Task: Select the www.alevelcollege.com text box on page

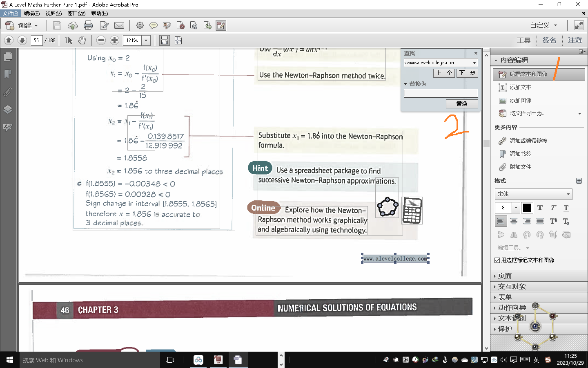Action: [x=395, y=258]
